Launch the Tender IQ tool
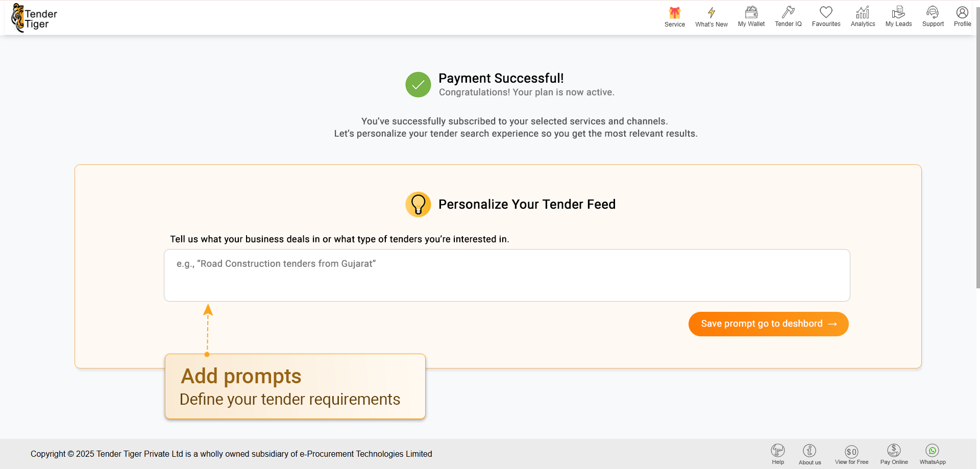The width and height of the screenshot is (980, 469). click(x=788, y=13)
